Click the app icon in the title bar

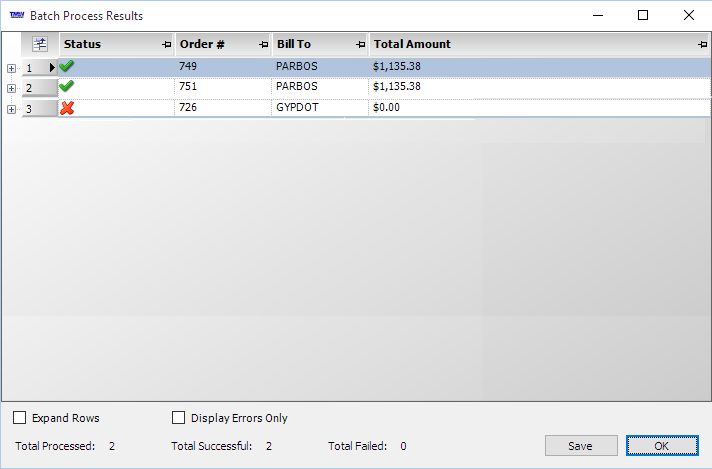pyautogui.click(x=16, y=16)
